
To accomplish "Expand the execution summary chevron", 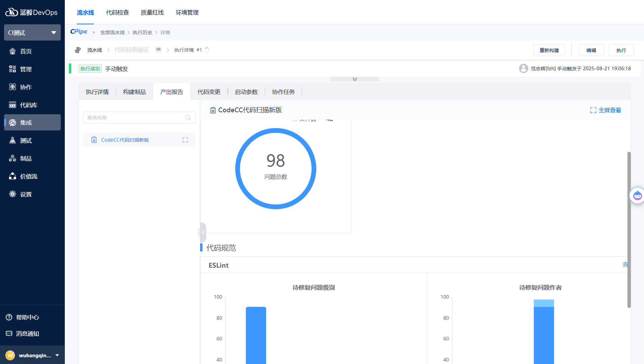I will click(355, 79).
